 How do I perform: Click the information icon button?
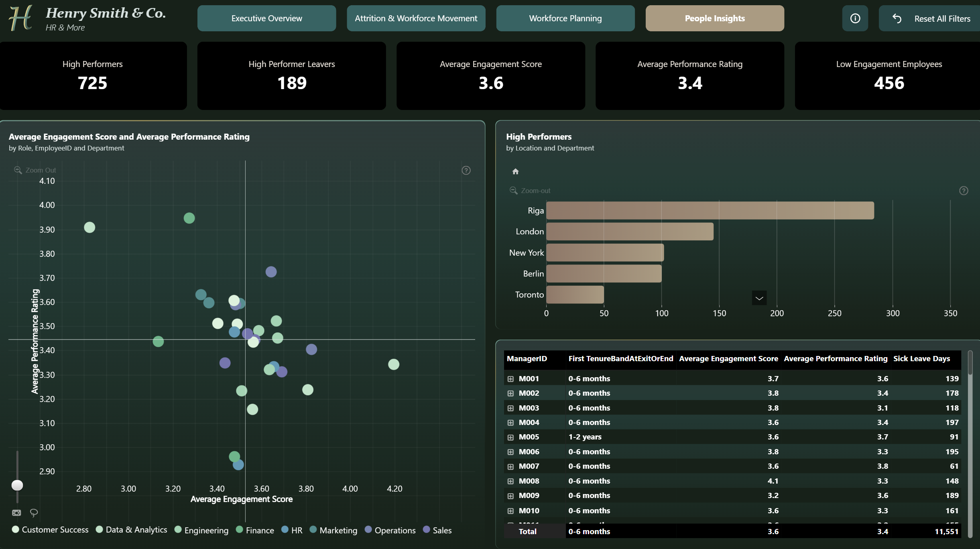[855, 18]
